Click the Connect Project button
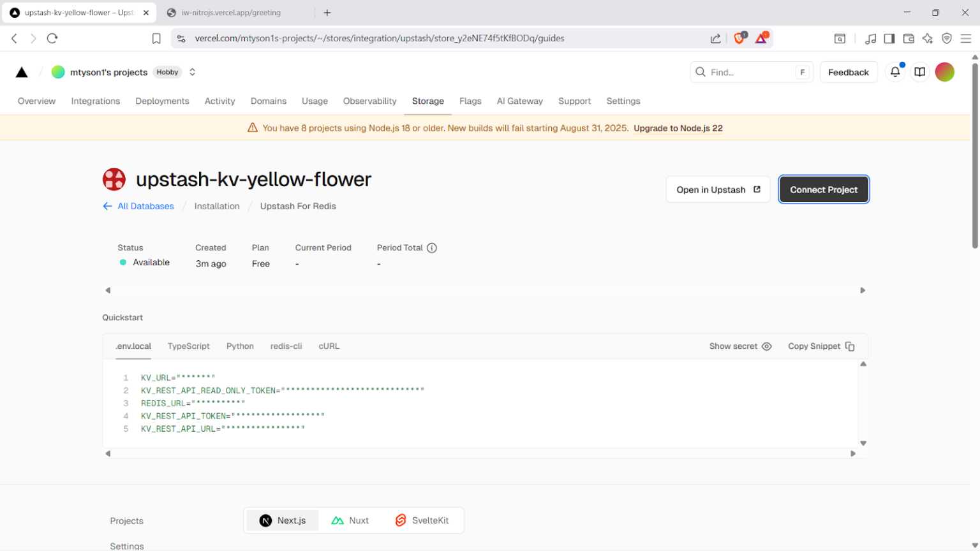Screen dimensions: 980x551 click(x=824, y=189)
